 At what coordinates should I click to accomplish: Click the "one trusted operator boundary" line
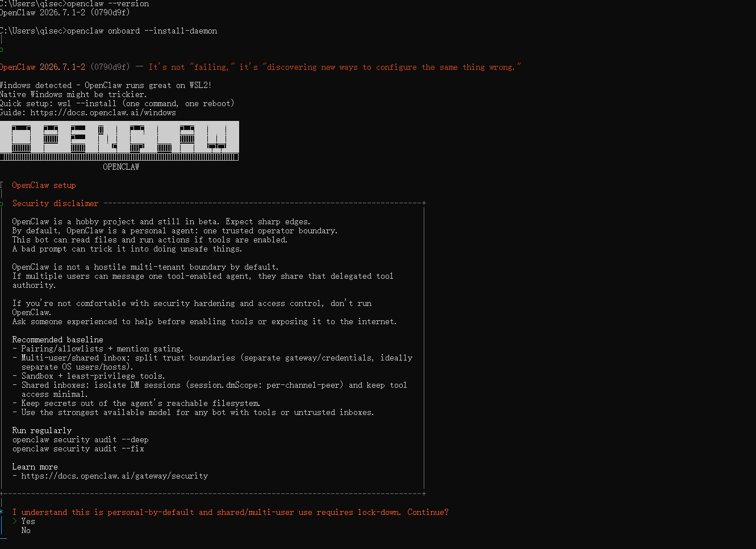pyautogui.click(x=175, y=231)
